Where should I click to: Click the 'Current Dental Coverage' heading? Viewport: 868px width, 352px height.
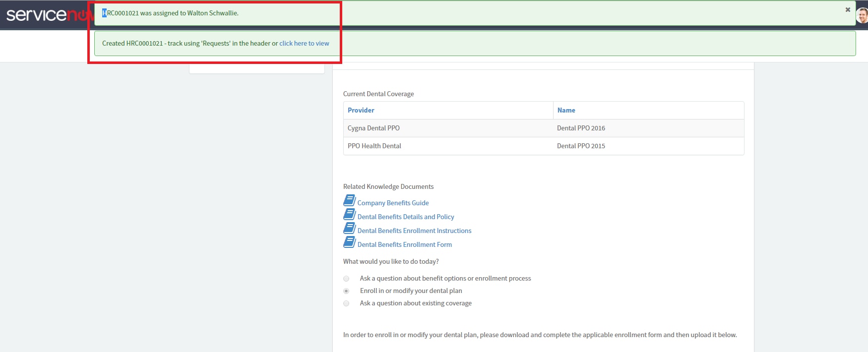(378, 94)
